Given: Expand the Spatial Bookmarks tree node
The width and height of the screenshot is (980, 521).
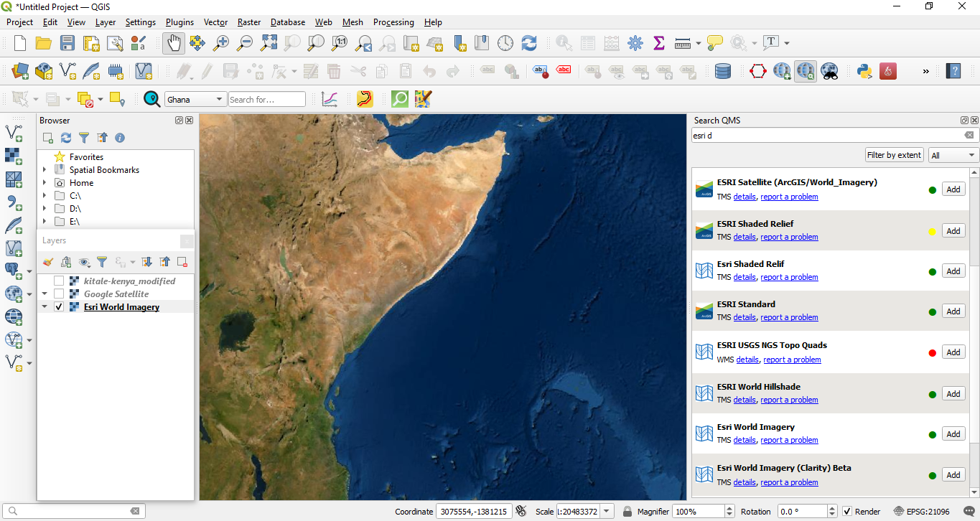Looking at the screenshot, I should pyautogui.click(x=45, y=170).
